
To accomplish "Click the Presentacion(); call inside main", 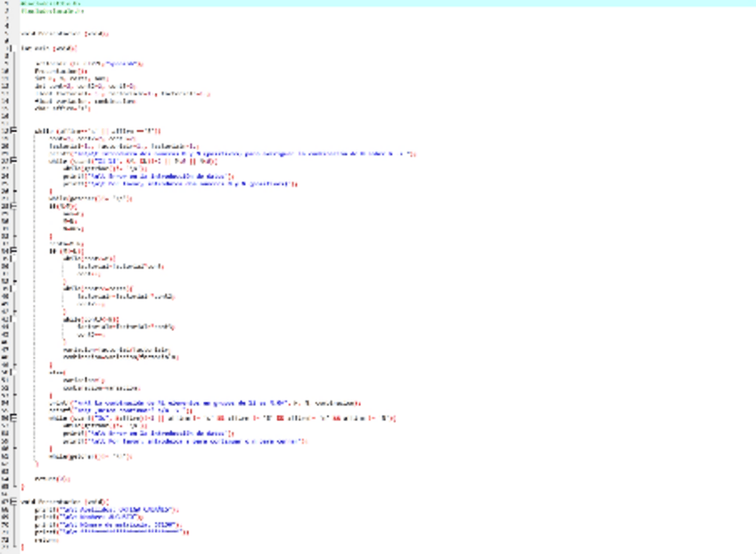I will pyautogui.click(x=52, y=70).
